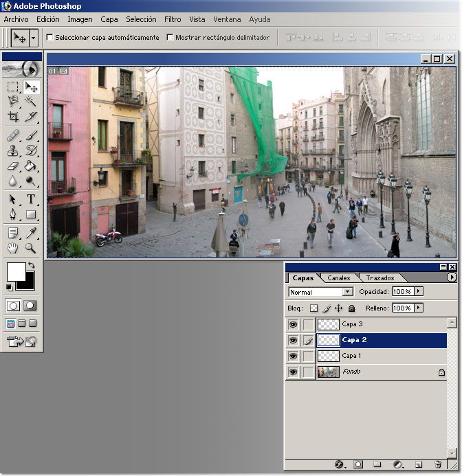Viewport: 462px width, 476px height.
Task: Select the Paint Bucket tool
Action: coord(31,166)
